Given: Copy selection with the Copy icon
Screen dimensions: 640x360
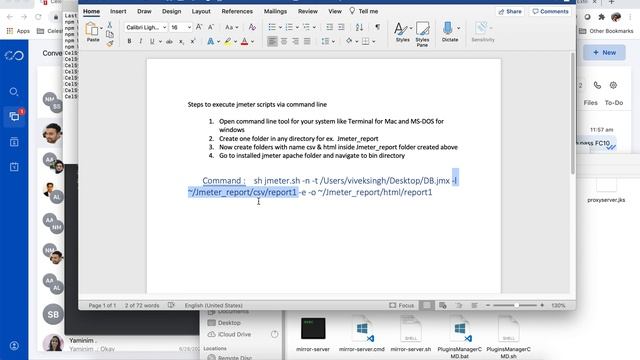Looking at the screenshot, I should (109, 34).
